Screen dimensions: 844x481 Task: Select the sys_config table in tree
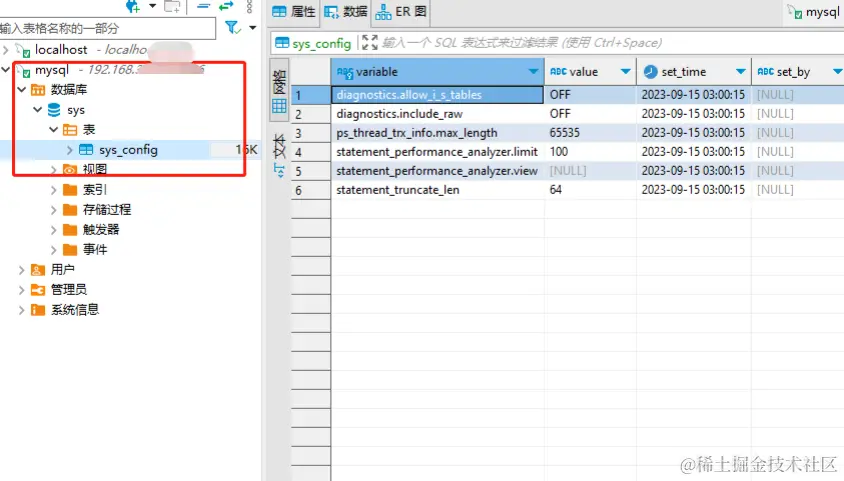[128, 150]
